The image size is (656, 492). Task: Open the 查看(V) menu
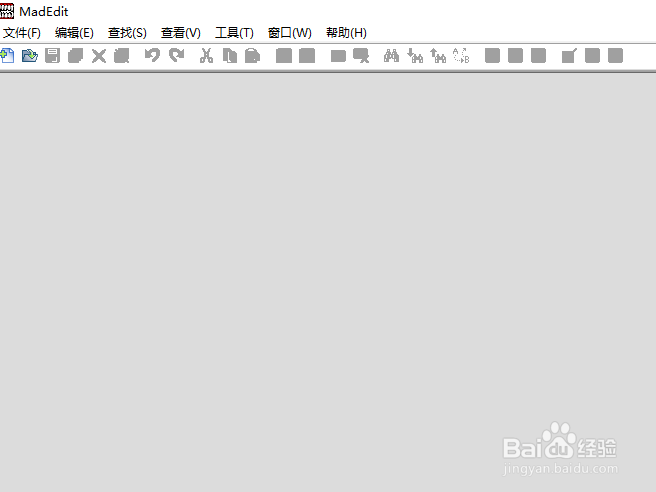(181, 33)
